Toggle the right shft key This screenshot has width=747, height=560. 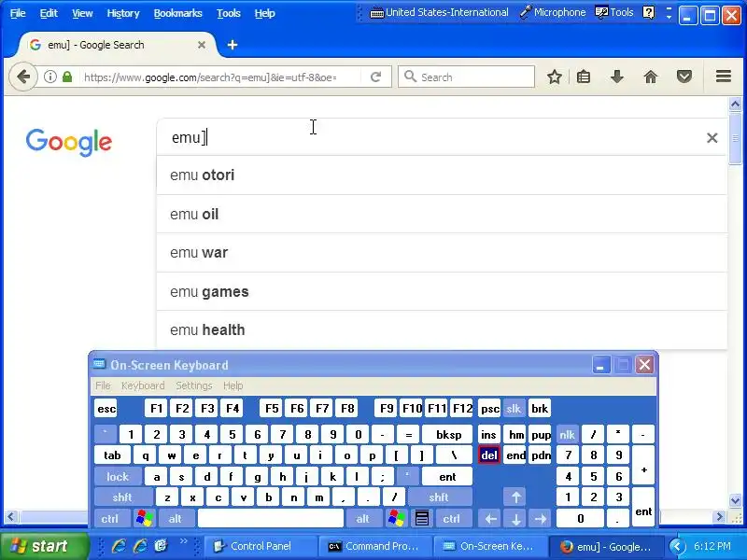coord(439,497)
